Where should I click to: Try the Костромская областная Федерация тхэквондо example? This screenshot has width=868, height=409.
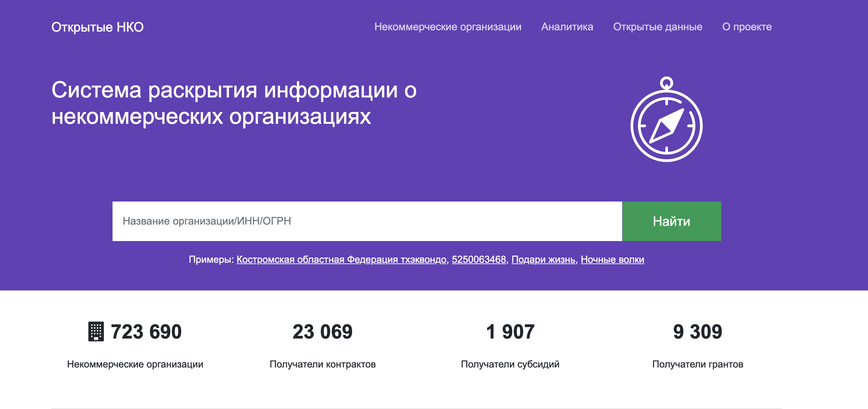point(341,259)
